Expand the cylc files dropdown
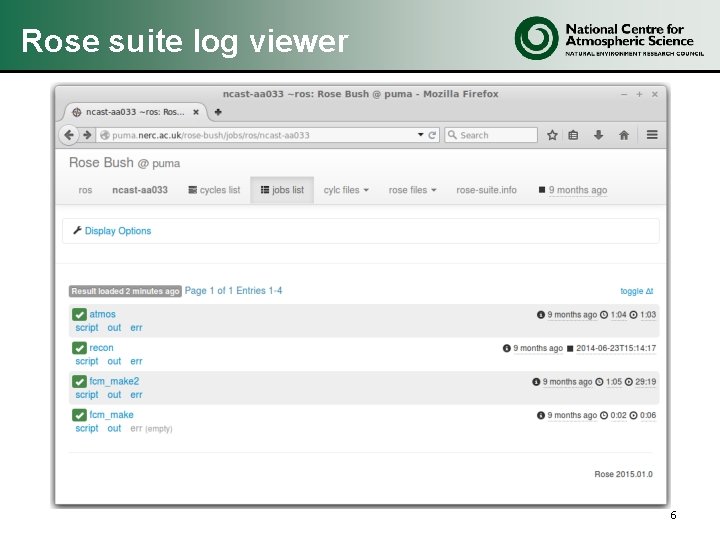This screenshot has width=720, height=540. coord(346,190)
